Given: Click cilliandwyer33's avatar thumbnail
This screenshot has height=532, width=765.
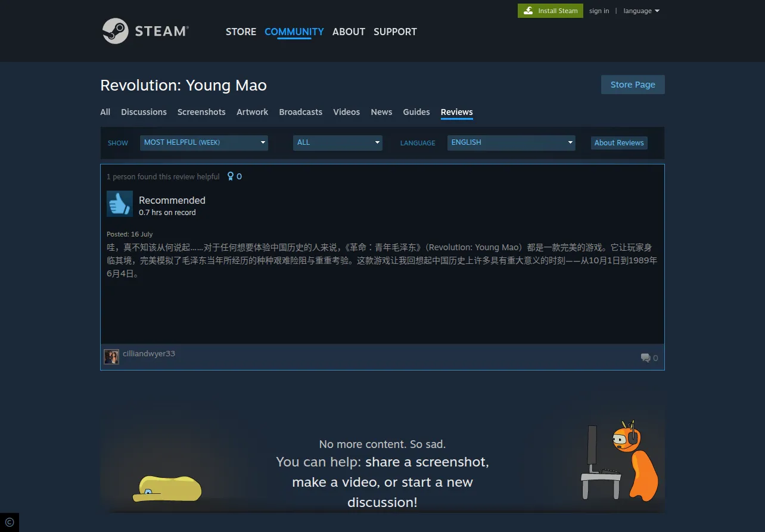Looking at the screenshot, I should 111,357.
